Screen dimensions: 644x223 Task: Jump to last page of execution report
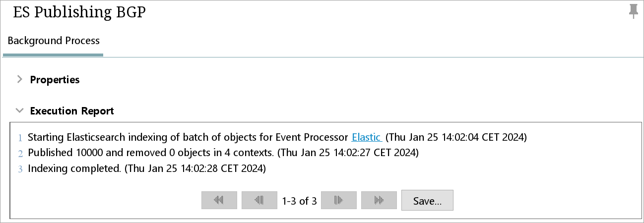pos(379,200)
